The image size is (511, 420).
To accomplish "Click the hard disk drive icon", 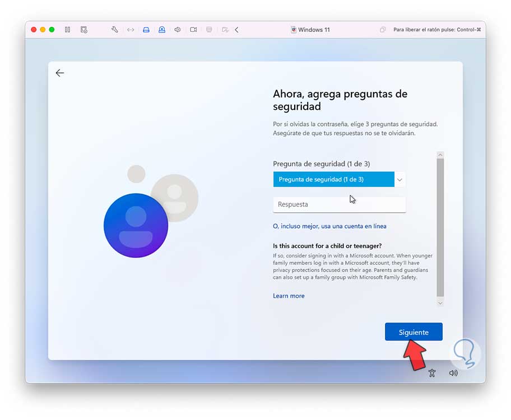I will pos(146,30).
